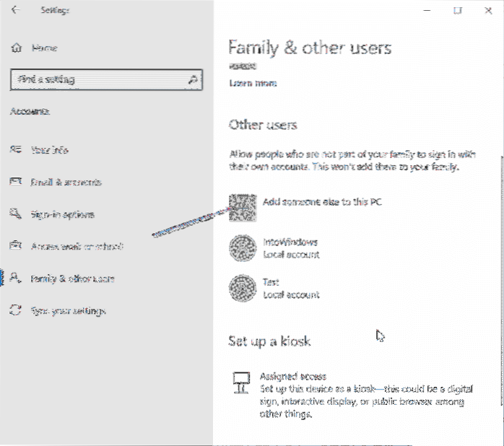Click the Access work or school briefcase icon
The image size is (504, 446).
point(16,247)
